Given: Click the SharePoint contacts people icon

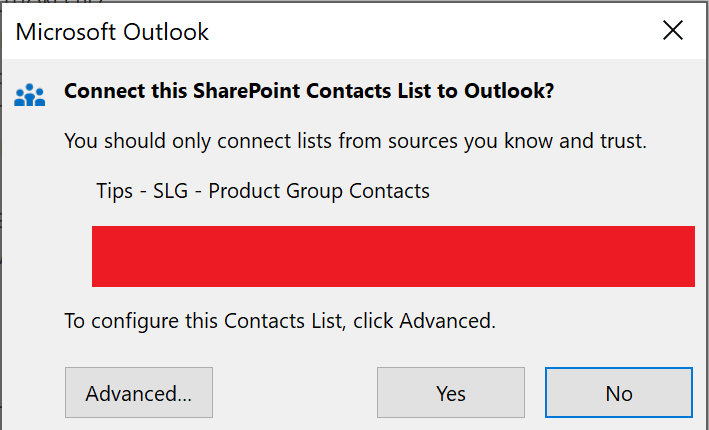Looking at the screenshot, I should (30, 94).
